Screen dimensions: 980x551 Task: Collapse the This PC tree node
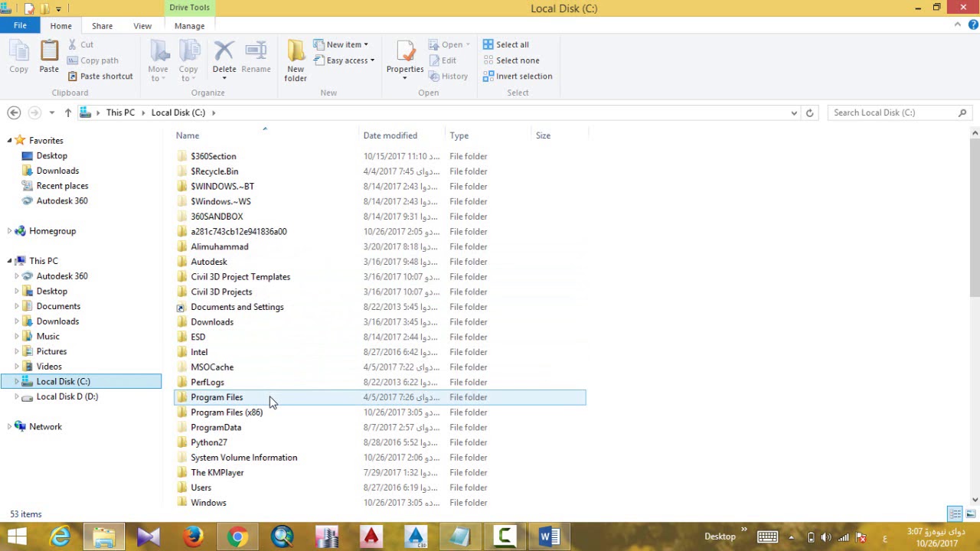(9, 261)
